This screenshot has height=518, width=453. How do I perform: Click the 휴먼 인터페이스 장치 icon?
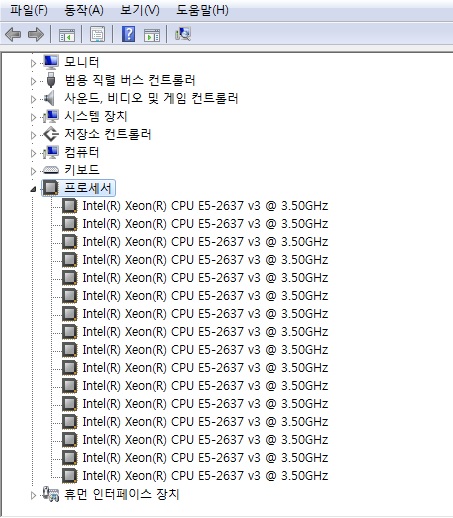(51, 494)
